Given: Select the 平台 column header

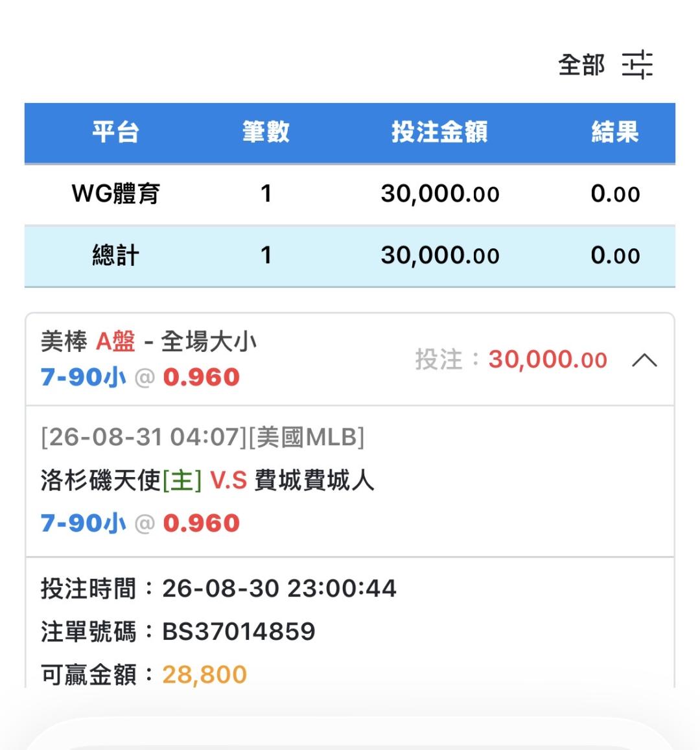Looking at the screenshot, I should point(115,132).
